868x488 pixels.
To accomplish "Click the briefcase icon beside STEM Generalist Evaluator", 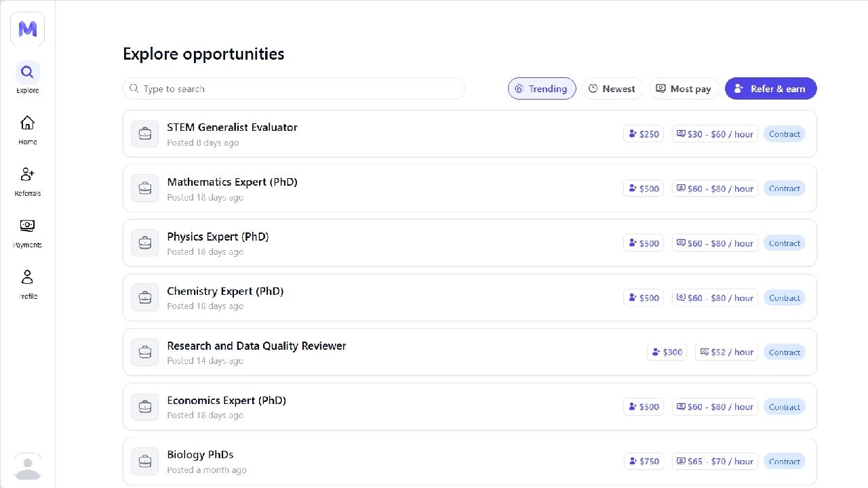I will coord(144,134).
